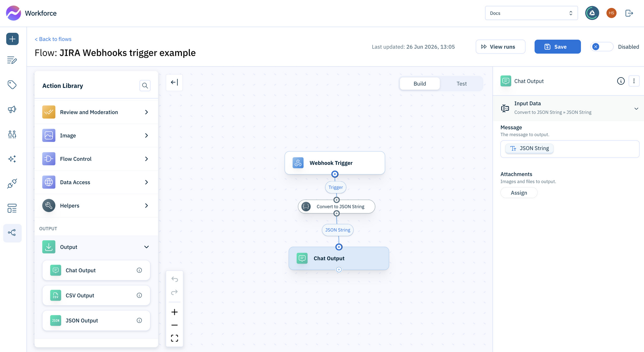Select the Webhook Trigger node
The width and height of the screenshot is (644, 352).
point(335,163)
